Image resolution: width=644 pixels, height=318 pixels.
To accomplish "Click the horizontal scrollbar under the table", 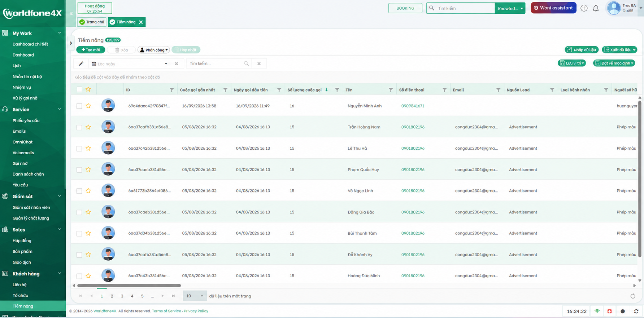I will click(129, 286).
